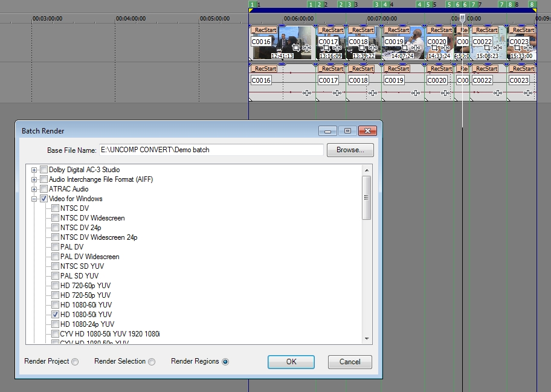Choose the Render Selection option
The width and height of the screenshot is (551, 392).
point(152,362)
